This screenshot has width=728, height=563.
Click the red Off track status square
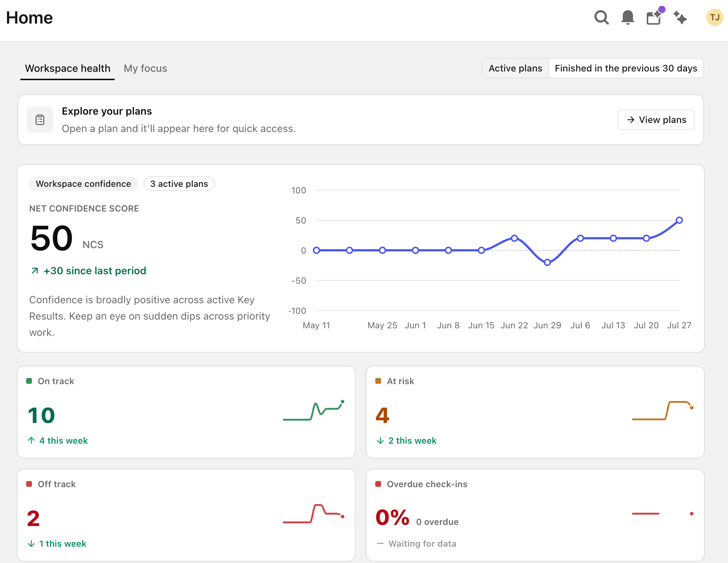(x=29, y=484)
